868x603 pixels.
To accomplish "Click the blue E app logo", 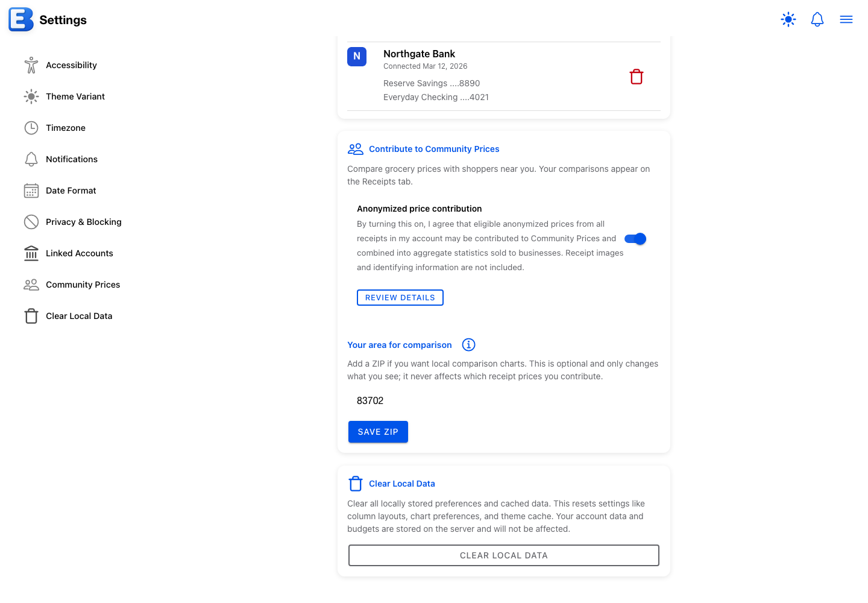I will 21,19.
